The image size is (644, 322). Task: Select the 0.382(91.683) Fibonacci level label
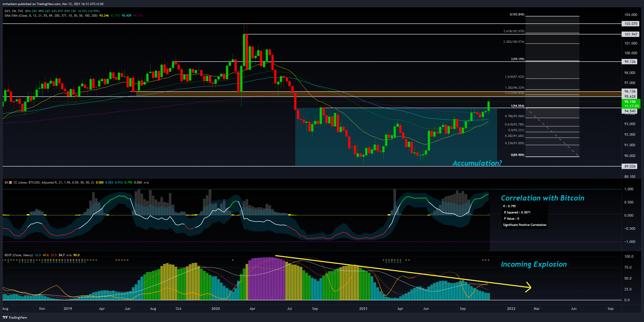pyautogui.click(x=515, y=136)
